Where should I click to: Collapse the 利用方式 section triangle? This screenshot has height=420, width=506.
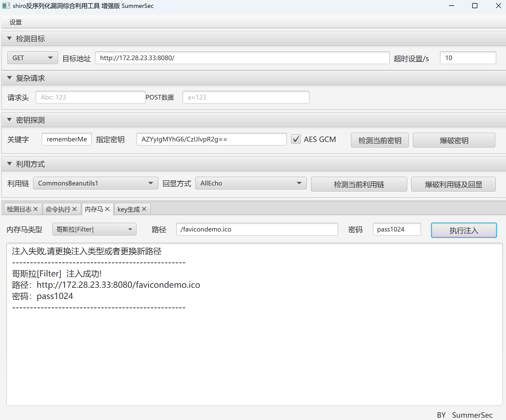[9, 164]
